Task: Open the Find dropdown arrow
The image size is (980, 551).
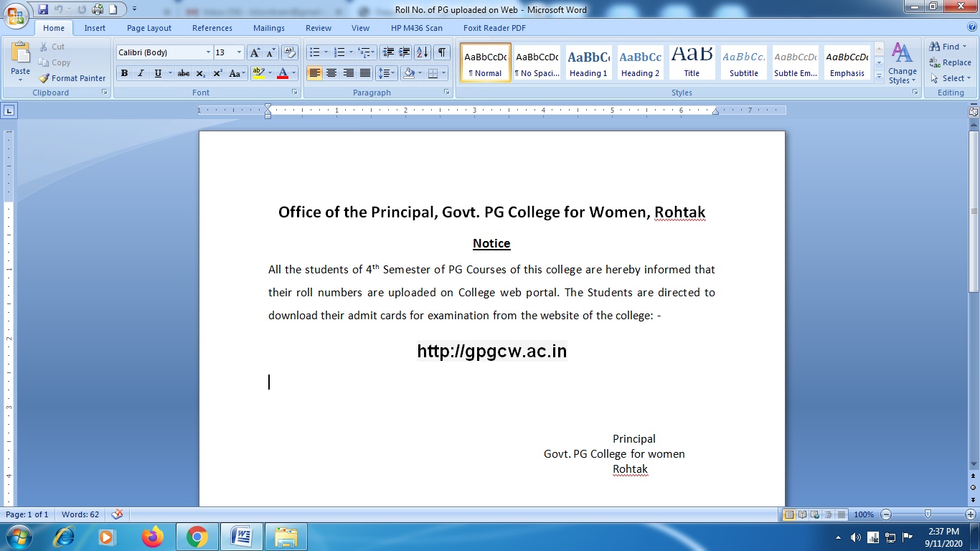Action: (x=966, y=47)
